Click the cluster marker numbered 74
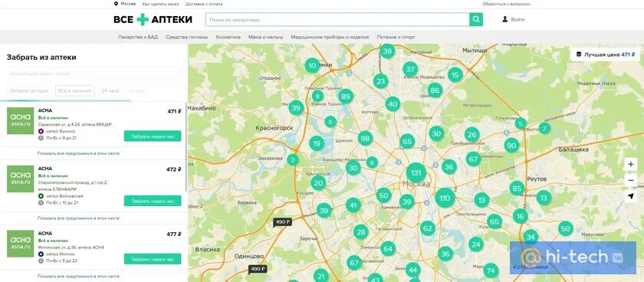The width and height of the screenshot is (644, 282). (491, 271)
